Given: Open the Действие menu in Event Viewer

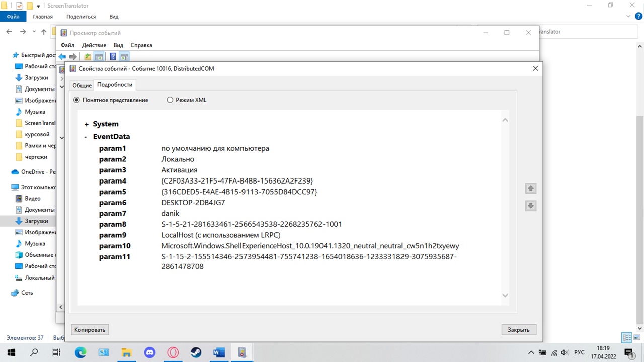Looking at the screenshot, I should coord(94,45).
